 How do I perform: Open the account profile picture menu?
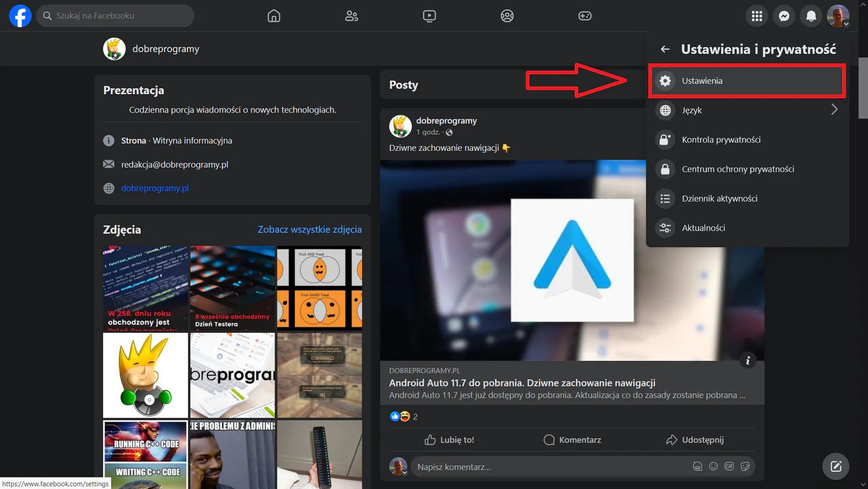[838, 16]
